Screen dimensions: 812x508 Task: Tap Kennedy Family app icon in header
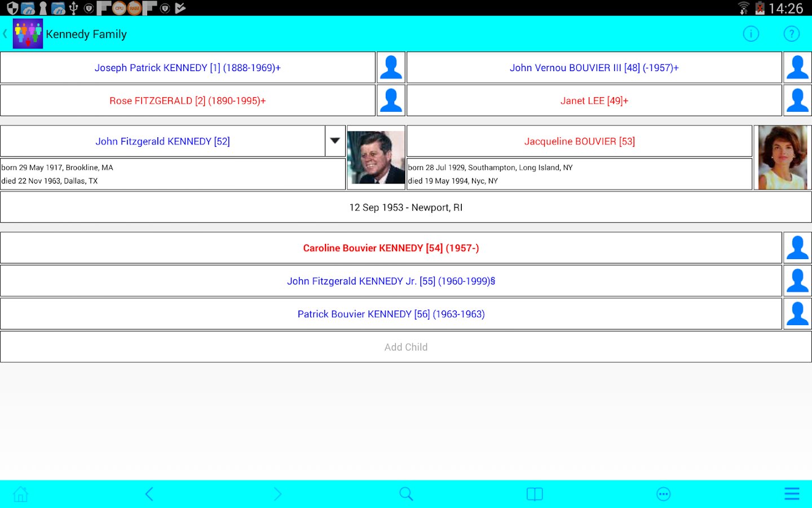point(28,34)
